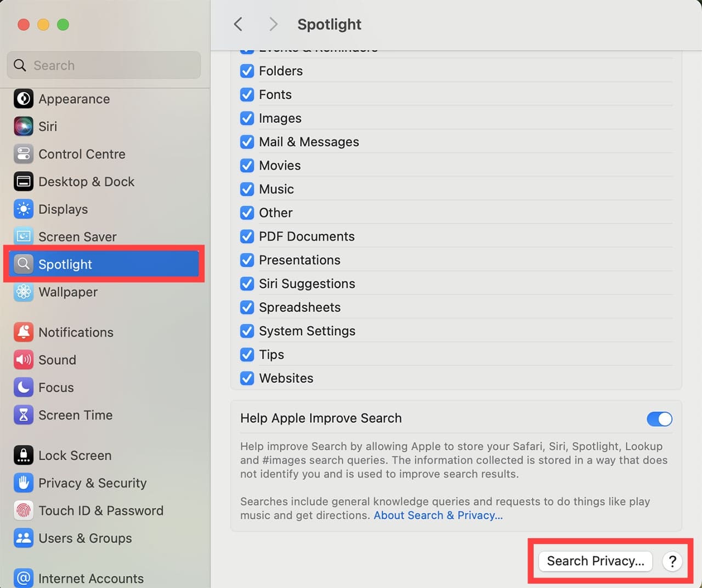702x588 pixels.
Task: Select Wallpaper label in the sidebar
Action: (68, 292)
